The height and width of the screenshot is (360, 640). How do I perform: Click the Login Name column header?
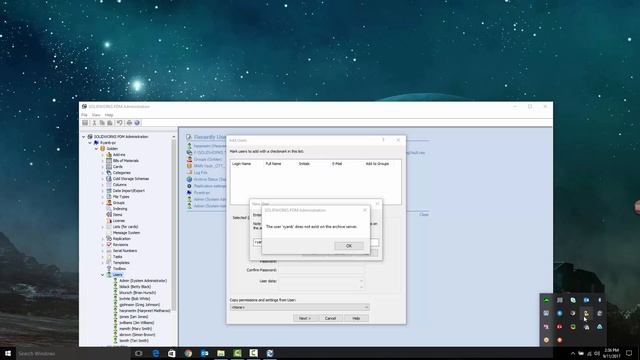click(x=241, y=164)
